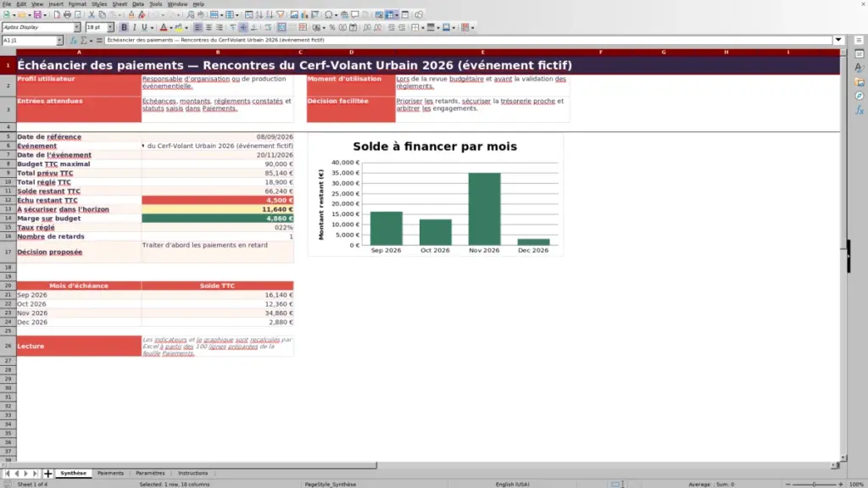Viewport: 868px width, 488px height.
Task: Click the zoom out minus button
Action: click(787, 485)
